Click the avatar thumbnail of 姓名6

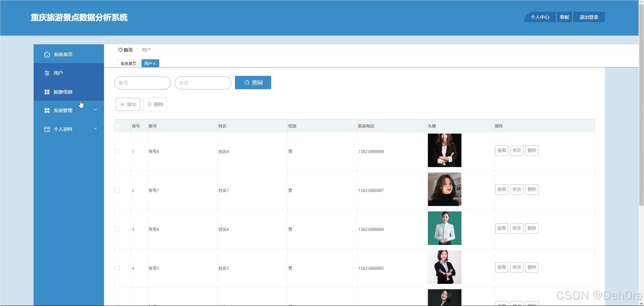point(445,228)
